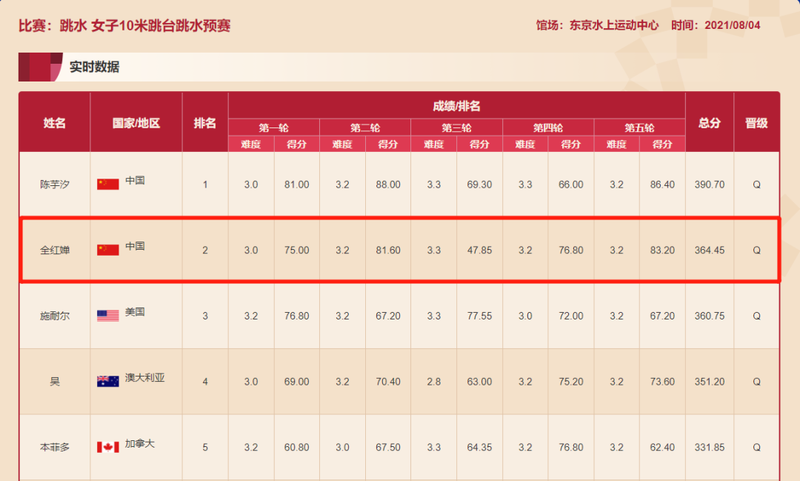800x481 pixels.
Task: Click total score 364.45
Action: pyautogui.click(x=709, y=249)
